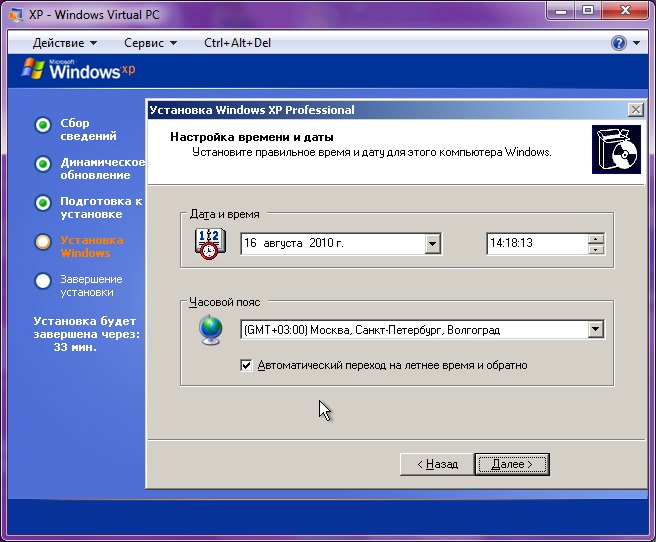656x542 pixels.
Task: Click the Подготовка к установке step label
Action: [x=101, y=207]
